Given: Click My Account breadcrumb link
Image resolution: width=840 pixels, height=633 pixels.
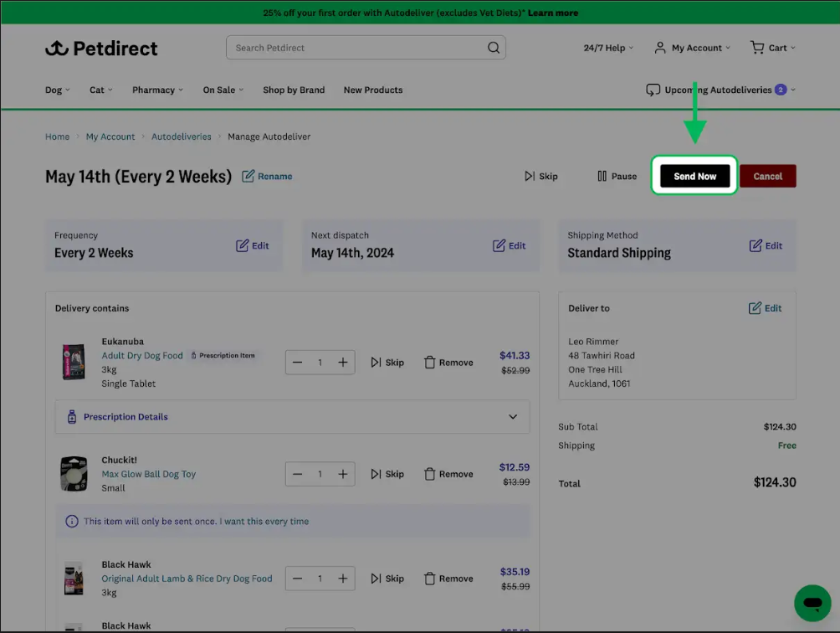Looking at the screenshot, I should click(x=110, y=136).
